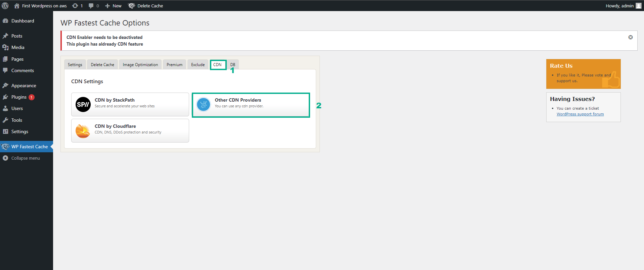Open WP Fastest Cache sidebar label

[30, 147]
